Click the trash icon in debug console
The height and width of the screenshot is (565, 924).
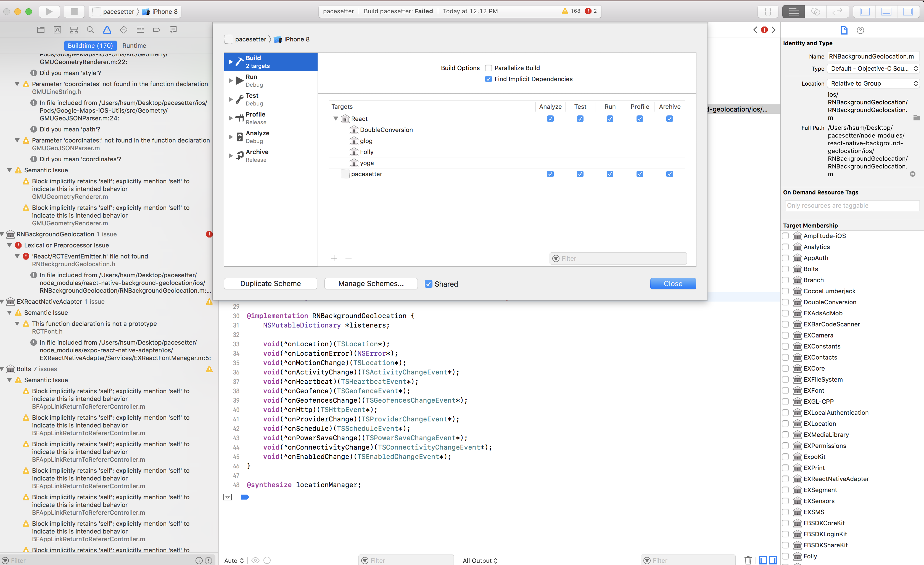click(748, 560)
